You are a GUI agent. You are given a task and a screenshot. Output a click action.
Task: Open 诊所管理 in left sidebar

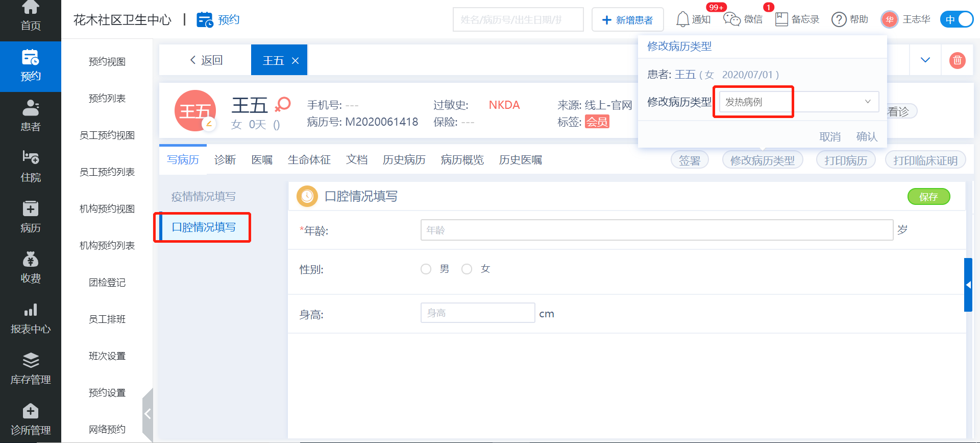(31, 420)
